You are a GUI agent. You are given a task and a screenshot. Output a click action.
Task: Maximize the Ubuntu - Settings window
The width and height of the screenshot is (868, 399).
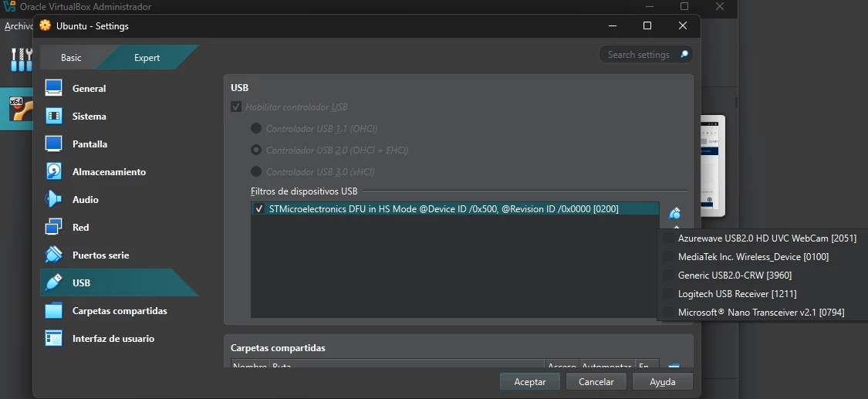(647, 25)
